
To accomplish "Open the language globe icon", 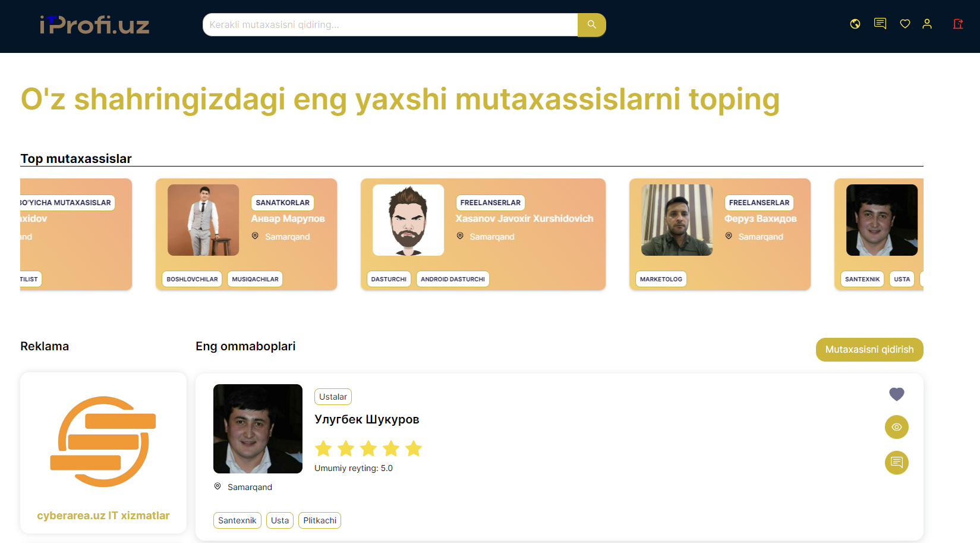I will click(855, 24).
